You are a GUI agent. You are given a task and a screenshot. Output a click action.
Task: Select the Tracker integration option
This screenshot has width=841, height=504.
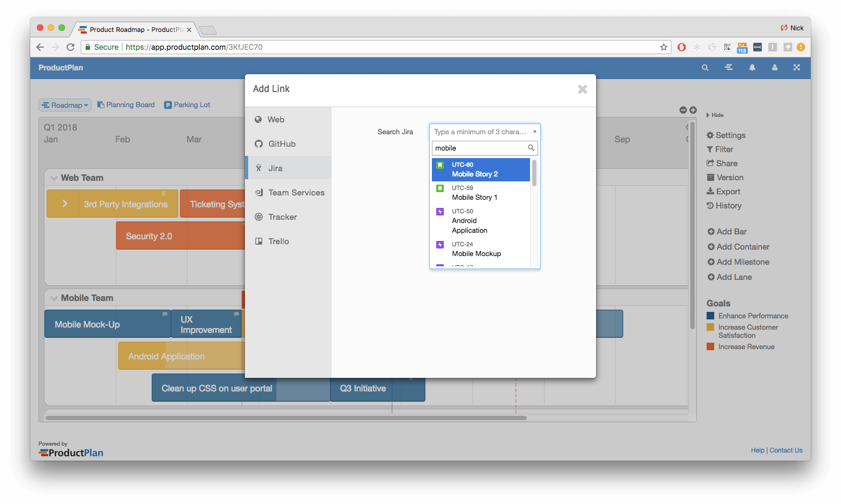(x=282, y=217)
